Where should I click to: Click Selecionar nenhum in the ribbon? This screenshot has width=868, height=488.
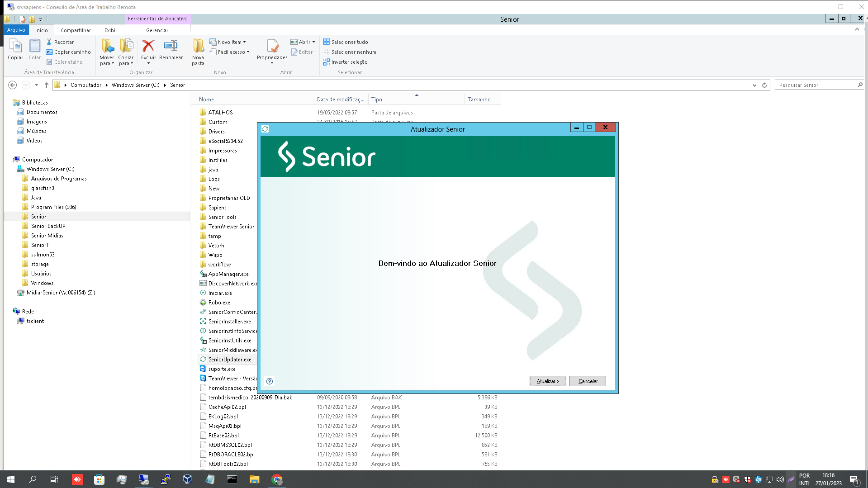[350, 52]
